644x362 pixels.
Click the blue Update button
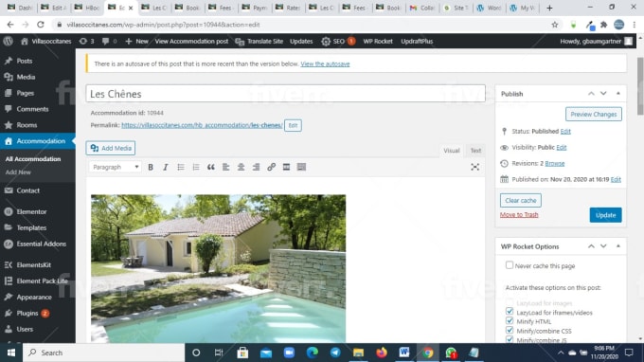[605, 215]
